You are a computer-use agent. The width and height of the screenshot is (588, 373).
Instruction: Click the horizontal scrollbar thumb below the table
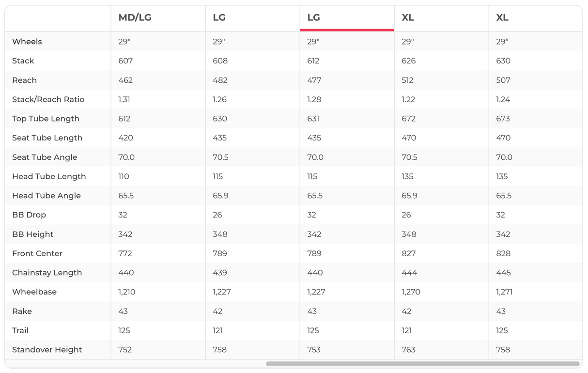pos(422,364)
